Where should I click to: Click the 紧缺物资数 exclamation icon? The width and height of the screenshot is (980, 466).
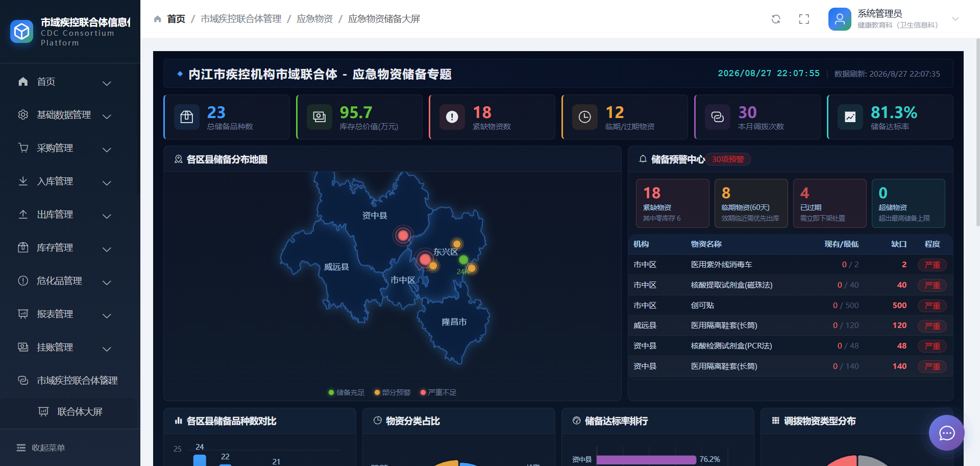point(452,117)
